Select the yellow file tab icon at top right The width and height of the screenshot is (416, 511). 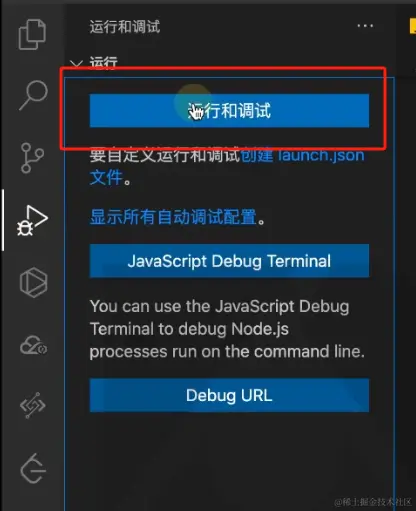coord(413,26)
